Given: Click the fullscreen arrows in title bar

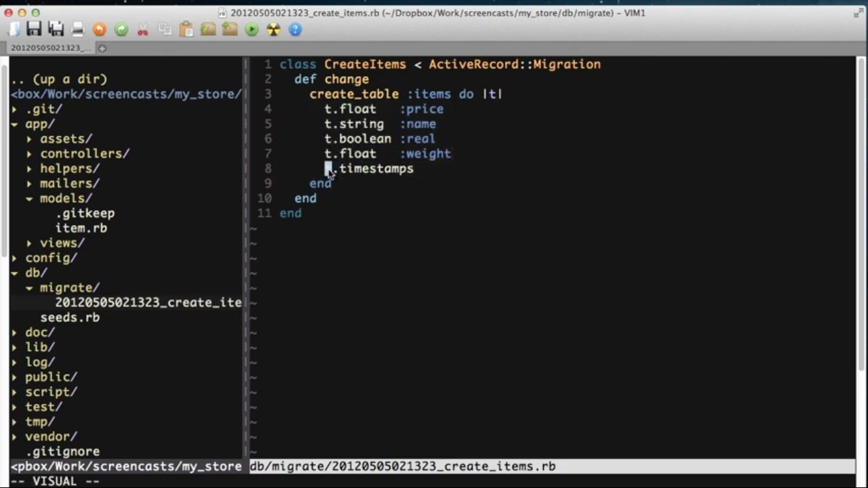Looking at the screenshot, I should 858,12.
